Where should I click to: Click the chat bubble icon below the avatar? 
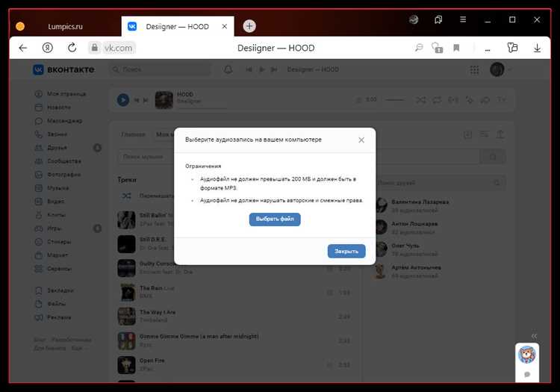[527, 374]
